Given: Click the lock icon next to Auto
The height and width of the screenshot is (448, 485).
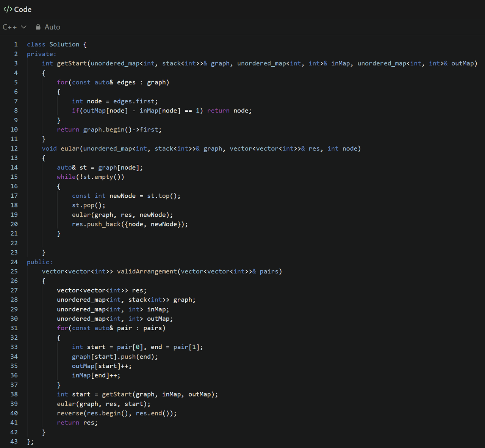Looking at the screenshot, I should [38, 27].
